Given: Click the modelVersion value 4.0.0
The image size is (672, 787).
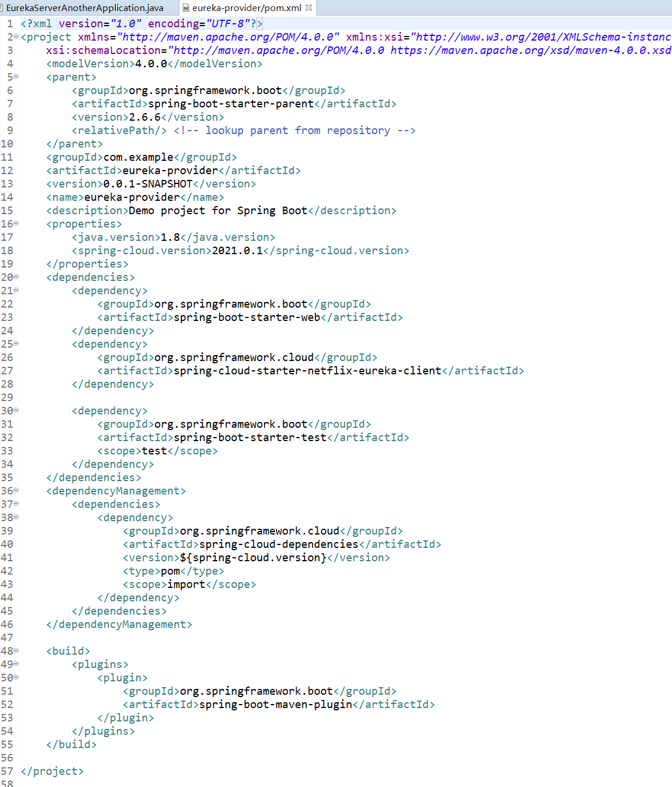Looking at the screenshot, I should pos(151,64).
